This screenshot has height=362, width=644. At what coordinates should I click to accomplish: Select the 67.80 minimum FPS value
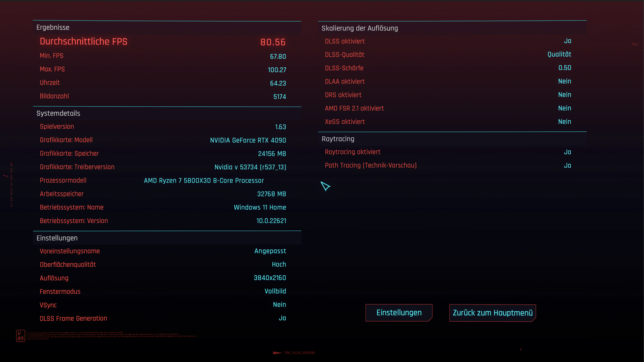pyautogui.click(x=278, y=56)
